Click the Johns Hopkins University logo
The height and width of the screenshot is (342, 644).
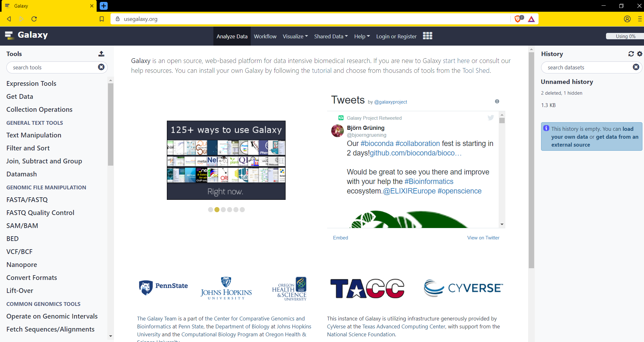coord(226,288)
